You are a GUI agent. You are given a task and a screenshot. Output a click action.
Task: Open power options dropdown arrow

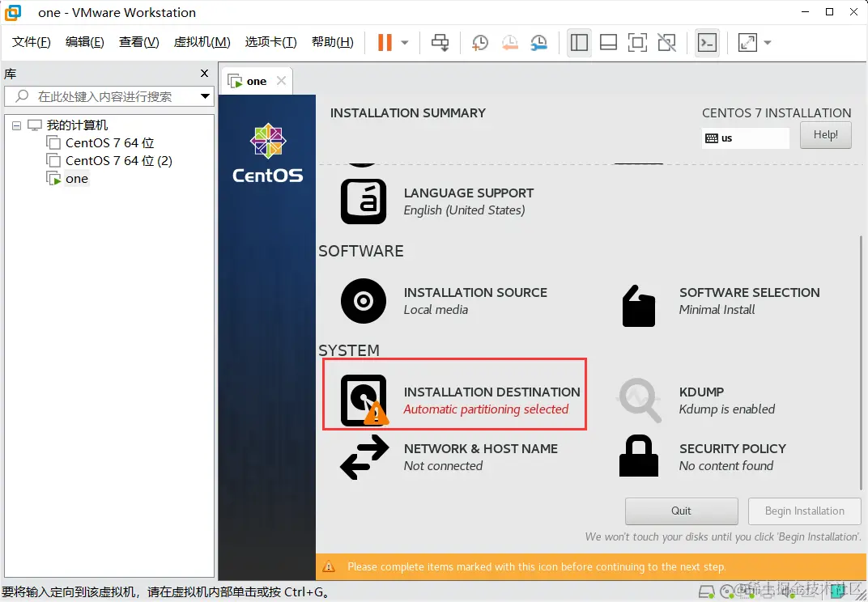click(405, 43)
